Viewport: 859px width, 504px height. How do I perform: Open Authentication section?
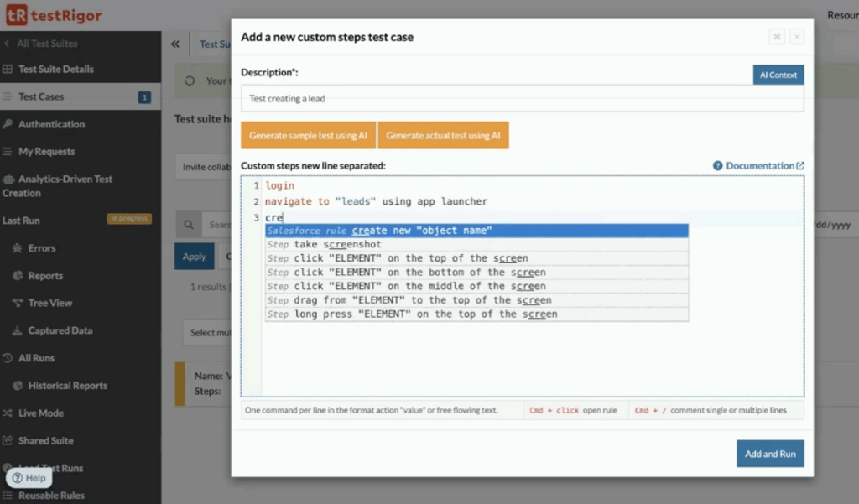tap(51, 124)
